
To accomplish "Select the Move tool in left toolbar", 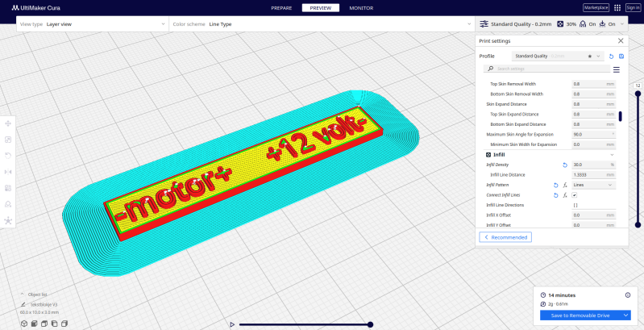I will pos(8,123).
